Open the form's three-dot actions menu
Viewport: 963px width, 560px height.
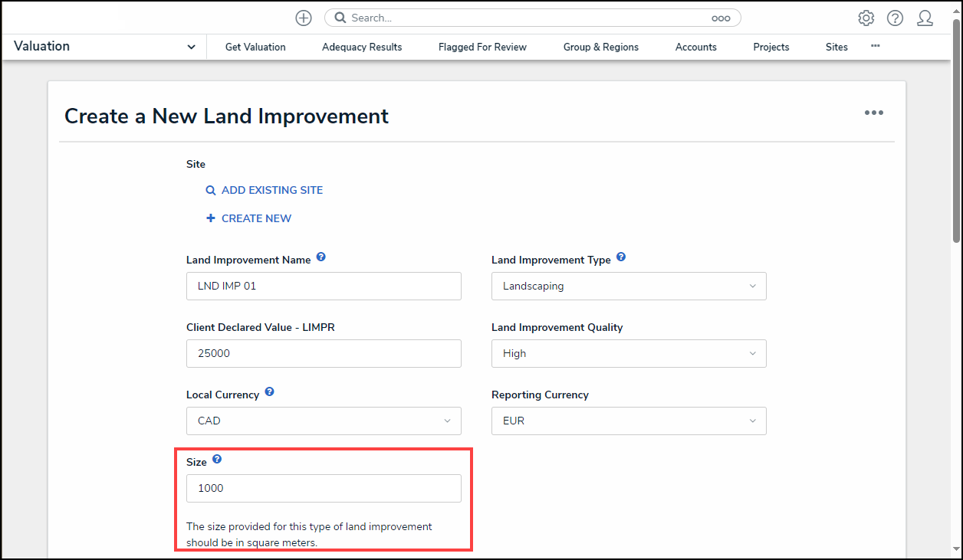tap(874, 113)
